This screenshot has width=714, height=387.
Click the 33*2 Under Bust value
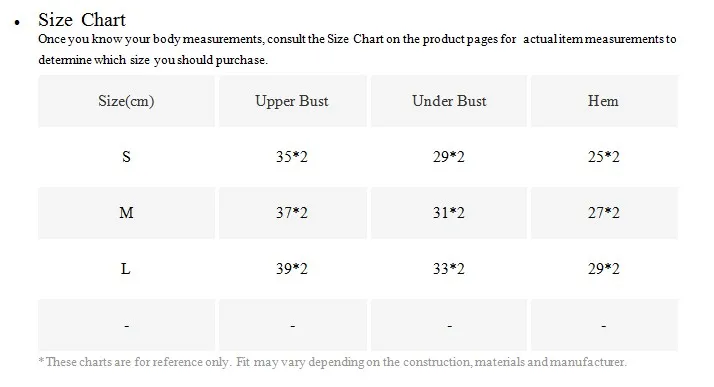(449, 269)
